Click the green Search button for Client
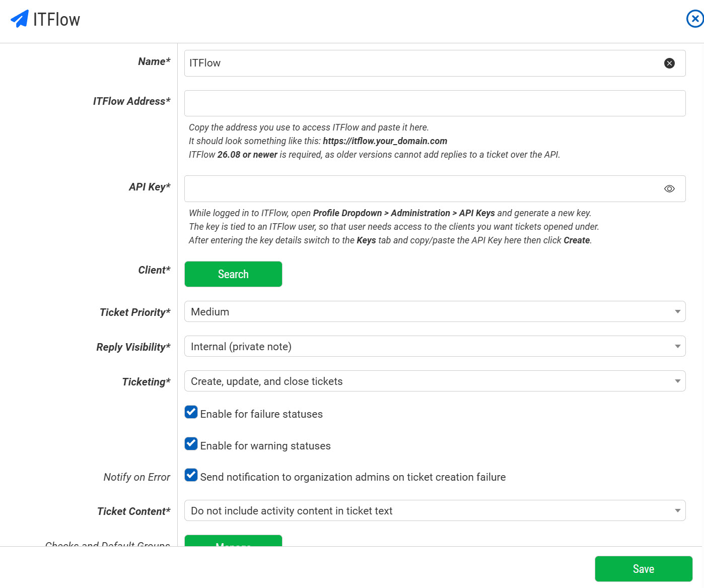This screenshot has height=588, width=704. (233, 274)
